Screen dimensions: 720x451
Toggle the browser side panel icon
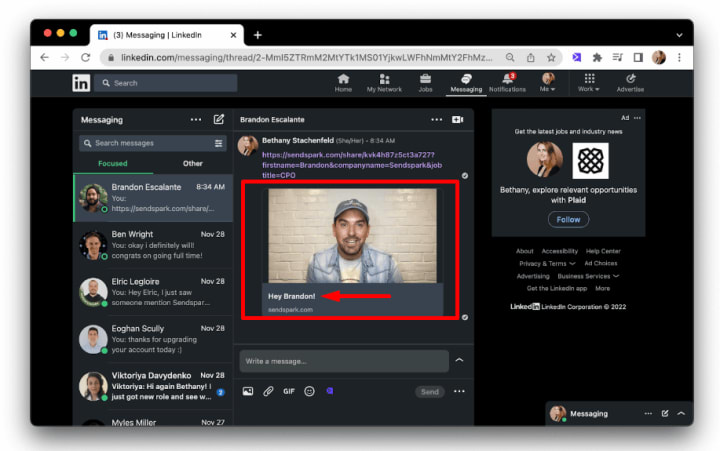click(x=638, y=57)
